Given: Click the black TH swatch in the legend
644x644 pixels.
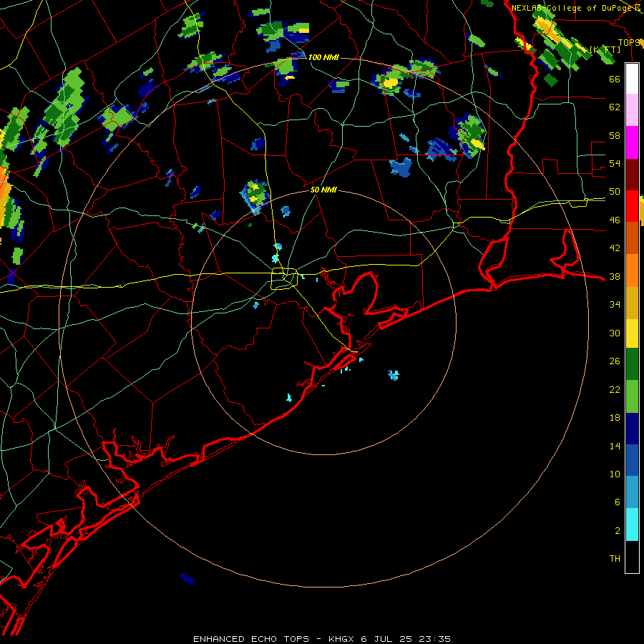Looking at the screenshot, I should click(x=632, y=557).
